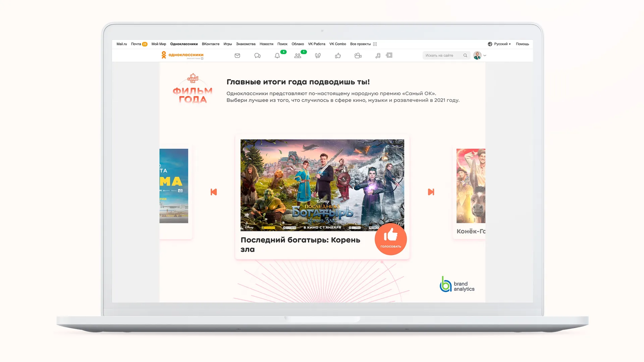
Task: Vote with the Голосовать thumbs-up button
Action: click(x=391, y=239)
